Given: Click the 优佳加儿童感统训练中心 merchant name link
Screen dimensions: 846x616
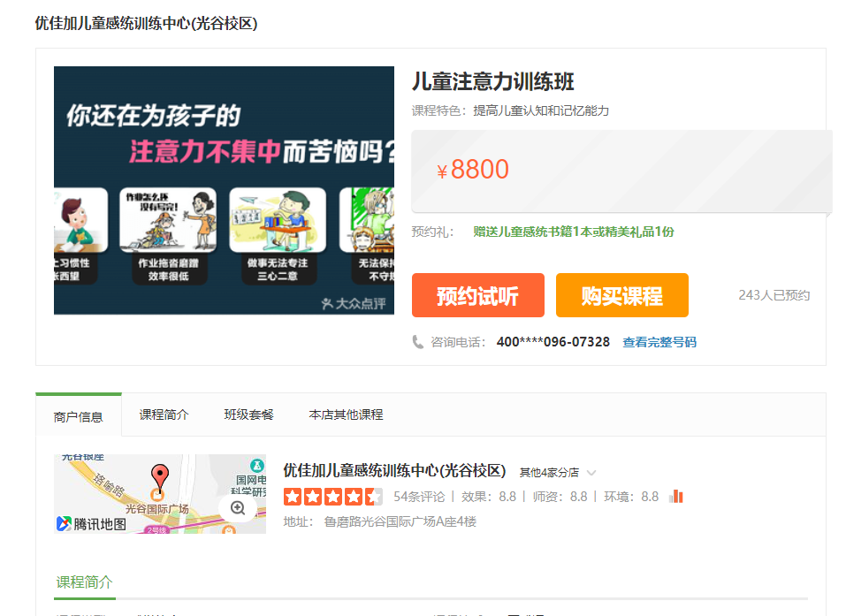Looking at the screenshot, I should 394,470.
